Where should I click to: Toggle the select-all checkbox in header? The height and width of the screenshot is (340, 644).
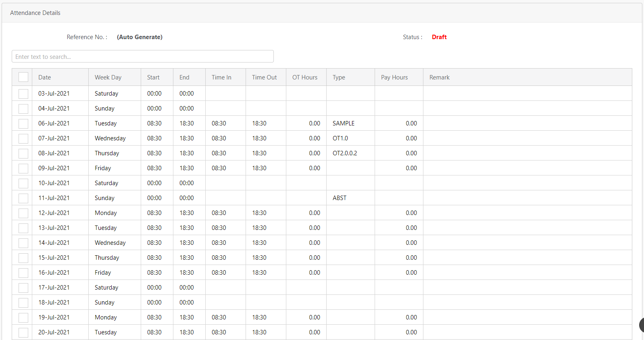[23, 77]
